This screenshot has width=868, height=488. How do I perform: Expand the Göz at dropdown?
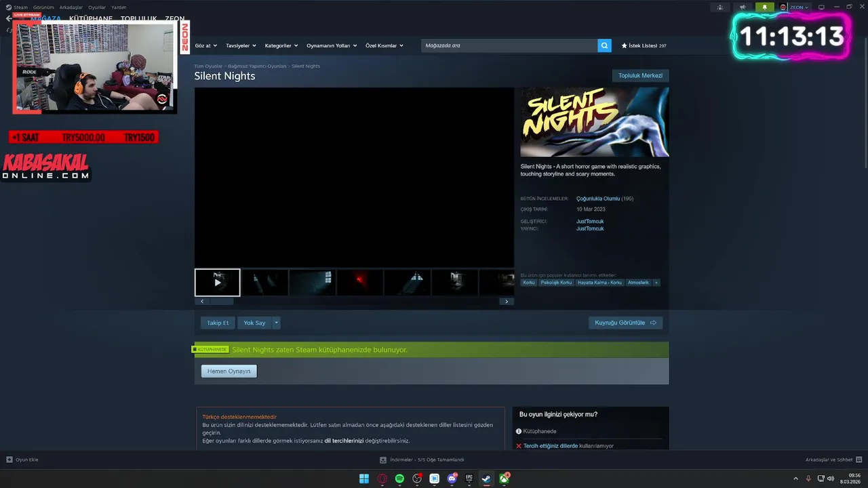click(206, 45)
